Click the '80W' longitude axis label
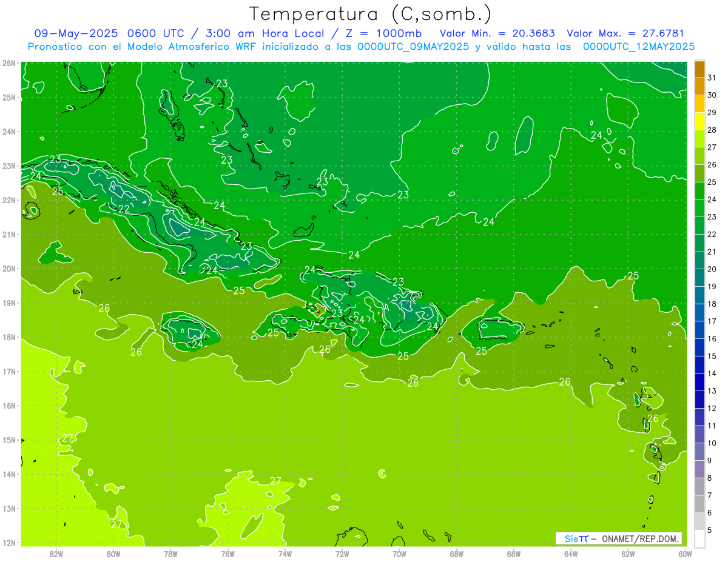The width and height of the screenshot is (728, 562). click(113, 554)
